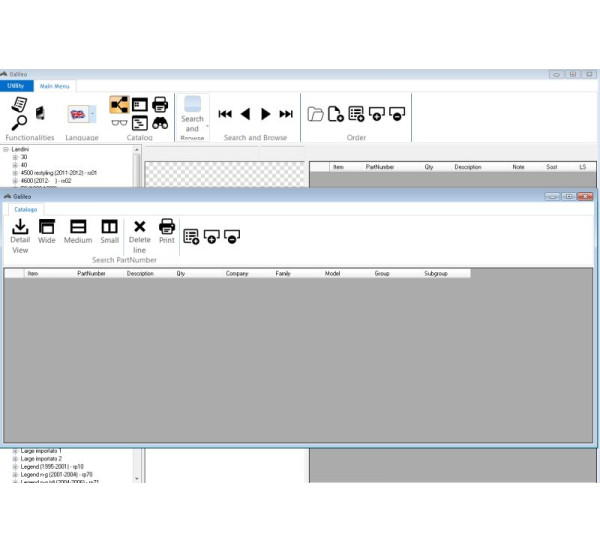This screenshot has height=552, width=600.
Task: Expand the Large importato 1 tree node
Action: [15, 451]
